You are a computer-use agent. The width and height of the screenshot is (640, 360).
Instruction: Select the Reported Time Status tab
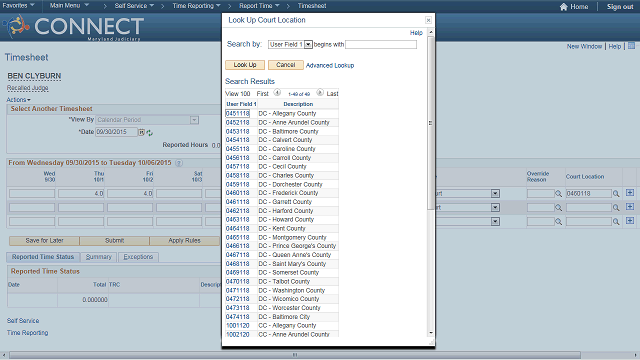(x=43, y=257)
